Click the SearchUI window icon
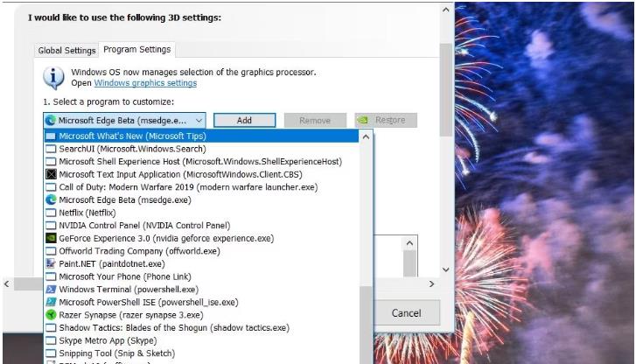 (x=51, y=149)
